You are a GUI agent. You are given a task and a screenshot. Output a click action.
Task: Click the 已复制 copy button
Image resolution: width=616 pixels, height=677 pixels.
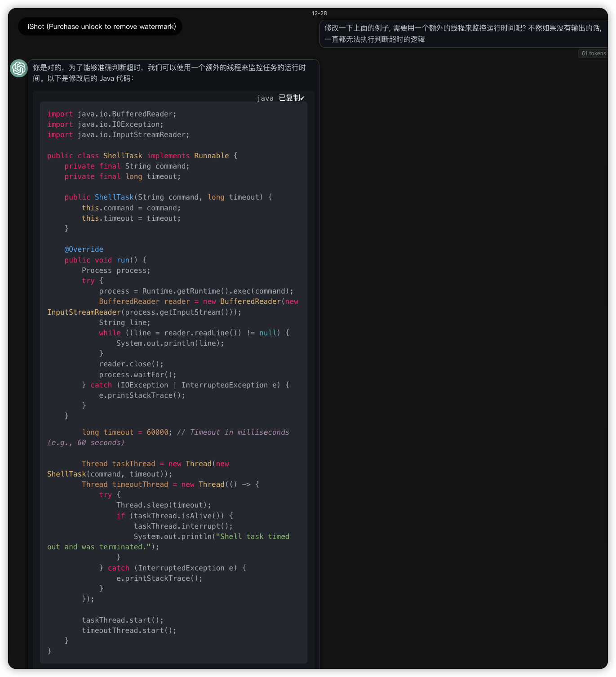click(291, 98)
